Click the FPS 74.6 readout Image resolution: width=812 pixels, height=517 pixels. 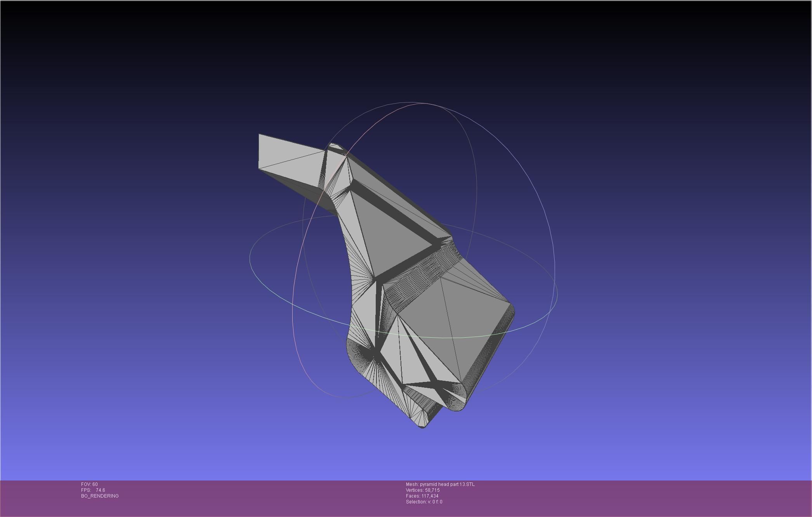click(93, 490)
